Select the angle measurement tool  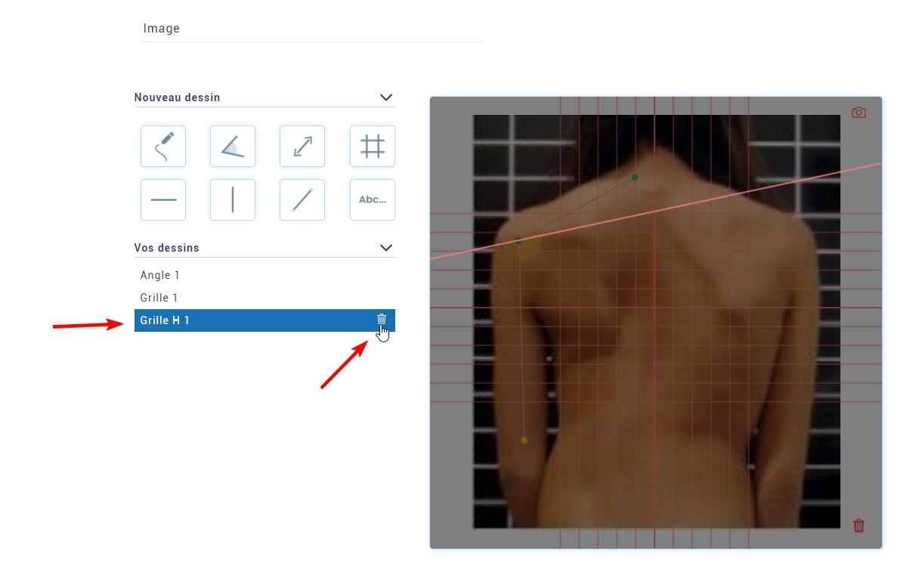(x=233, y=147)
